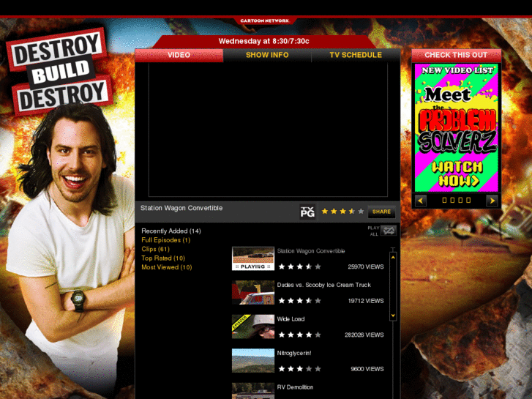Click the Station Wagon Convertible playing thumbnail
This screenshot has height=399, width=532.
[x=253, y=258]
